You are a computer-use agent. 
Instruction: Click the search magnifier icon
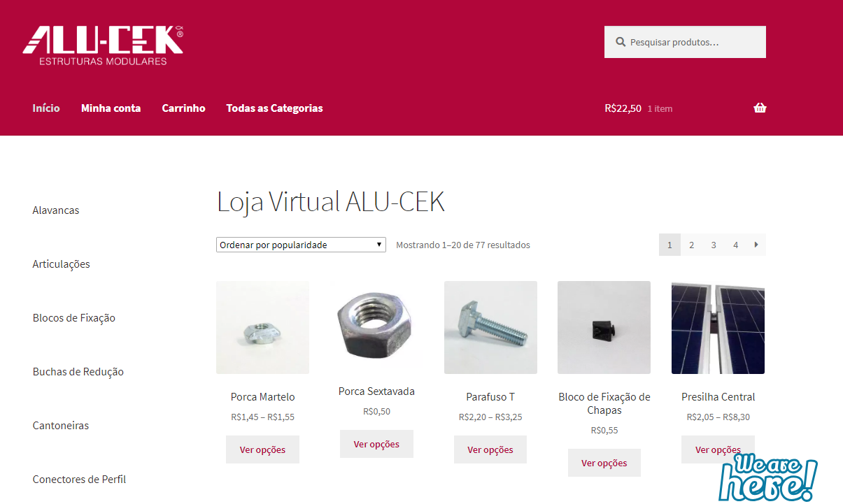(620, 42)
